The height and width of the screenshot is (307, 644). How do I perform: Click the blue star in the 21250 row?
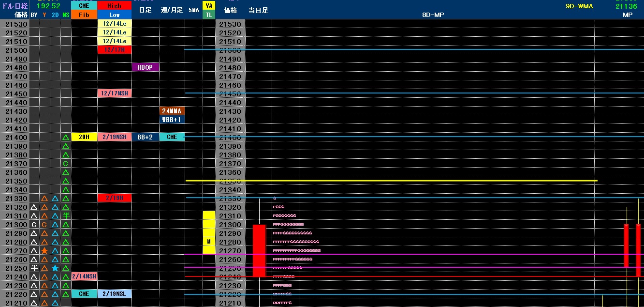pos(55,268)
